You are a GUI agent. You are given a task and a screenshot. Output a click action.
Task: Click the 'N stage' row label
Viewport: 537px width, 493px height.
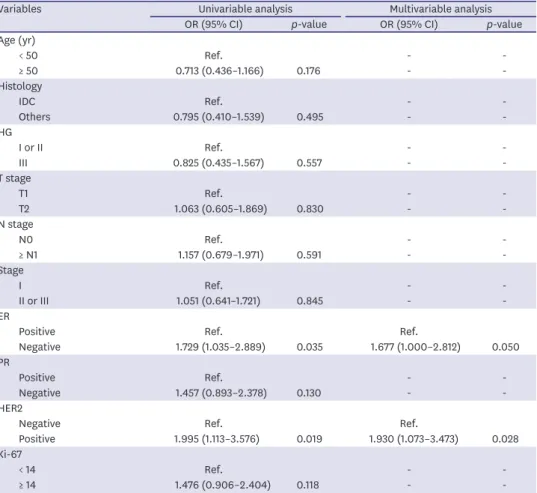coord(16,225)
